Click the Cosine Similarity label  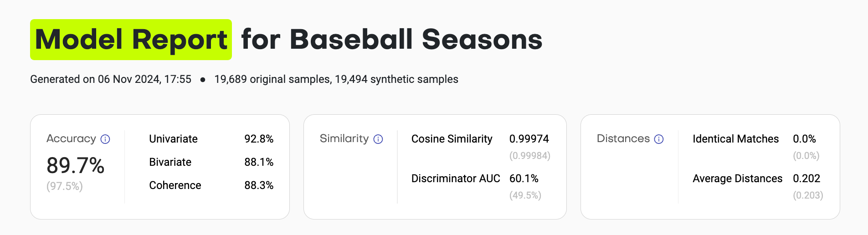[452, 139]
